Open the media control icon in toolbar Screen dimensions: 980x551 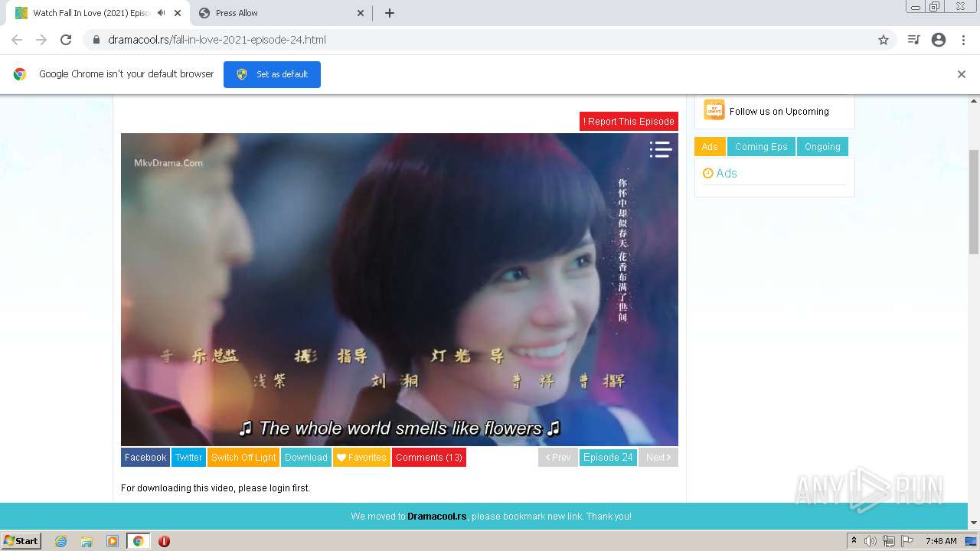(x=913, y=40)
